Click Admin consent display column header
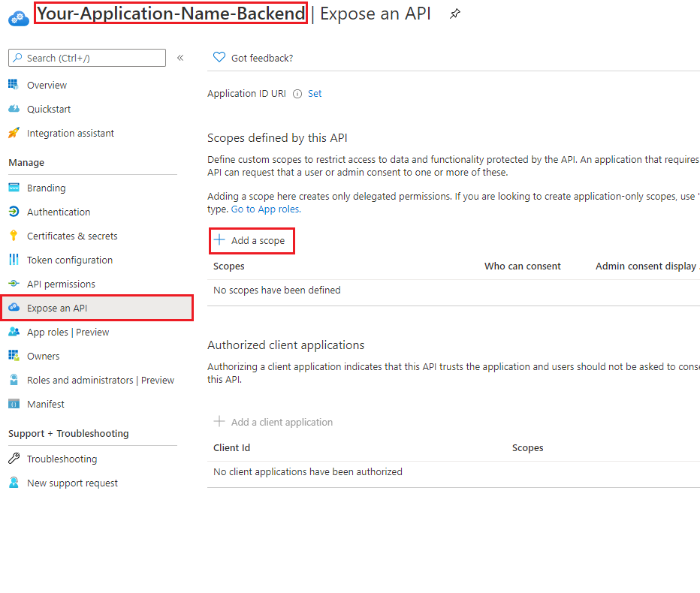 click(x=647, y=266)
